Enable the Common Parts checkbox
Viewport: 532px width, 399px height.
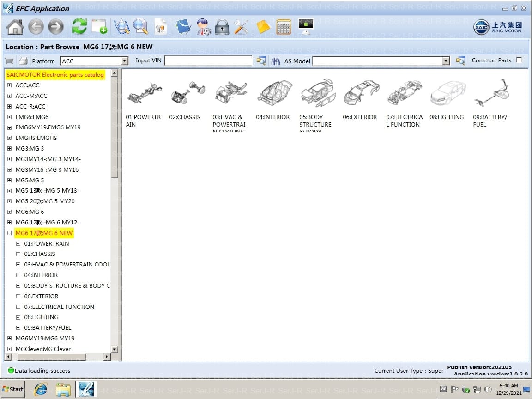519,60
